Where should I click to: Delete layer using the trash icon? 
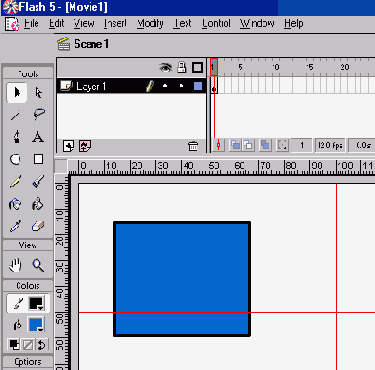click(193, 146)
